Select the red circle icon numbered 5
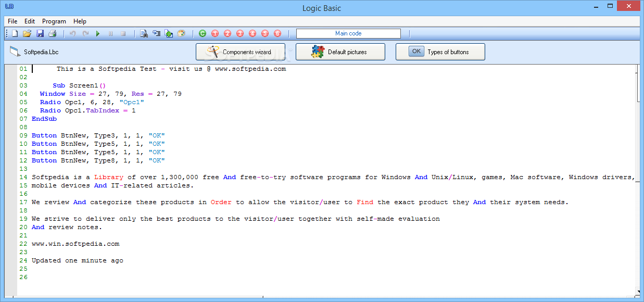644x302 pixels. point(265,33)
